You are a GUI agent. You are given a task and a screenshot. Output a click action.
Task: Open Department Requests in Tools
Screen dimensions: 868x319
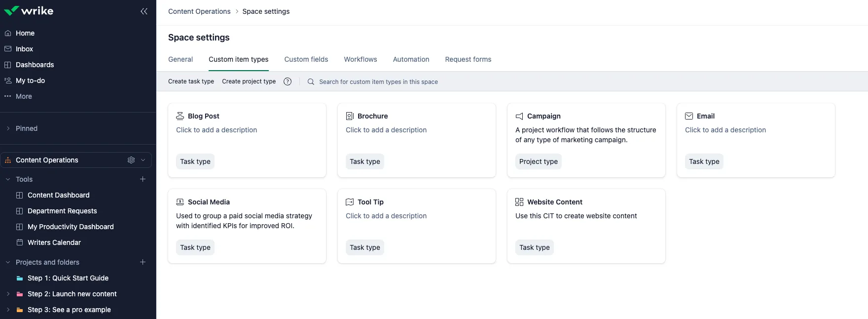click(x=62, y=211)
